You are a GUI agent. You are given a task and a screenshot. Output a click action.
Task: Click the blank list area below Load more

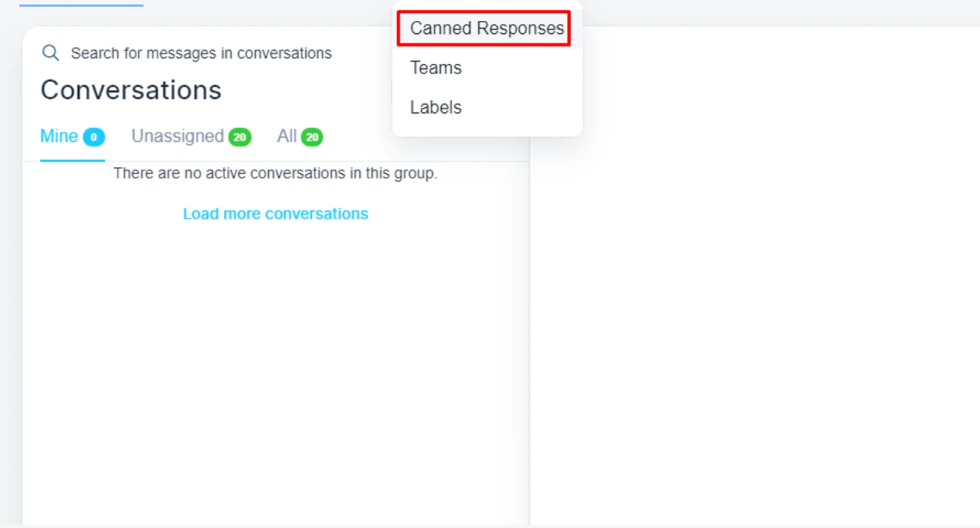click(275, 364)
